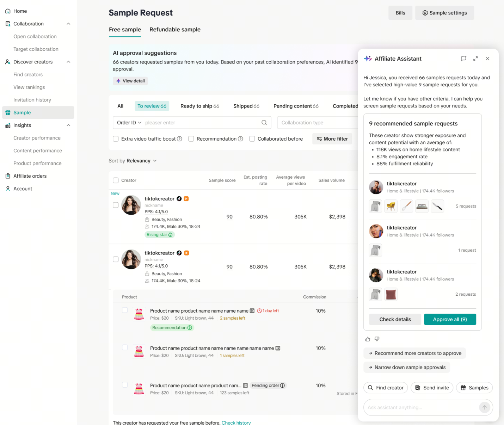Screen dimensions: 504x425
Task: Switch to the Refundable sample tab
Action: coord(175,30)
